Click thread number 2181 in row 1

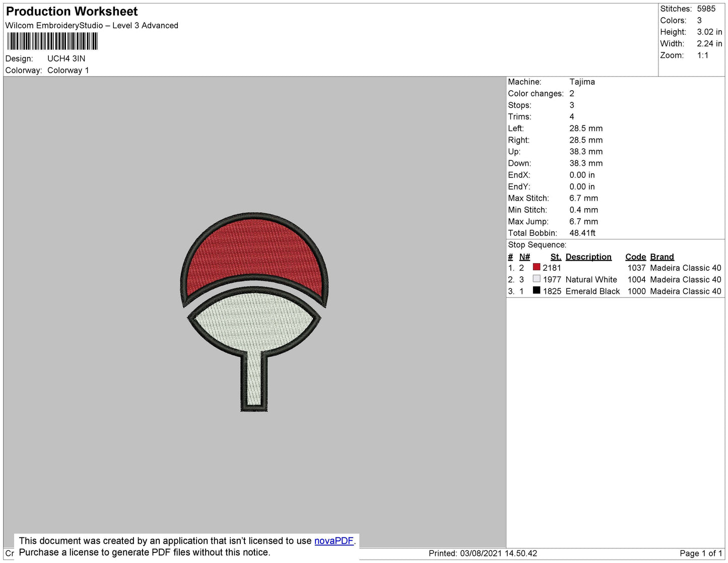point(552,268)
